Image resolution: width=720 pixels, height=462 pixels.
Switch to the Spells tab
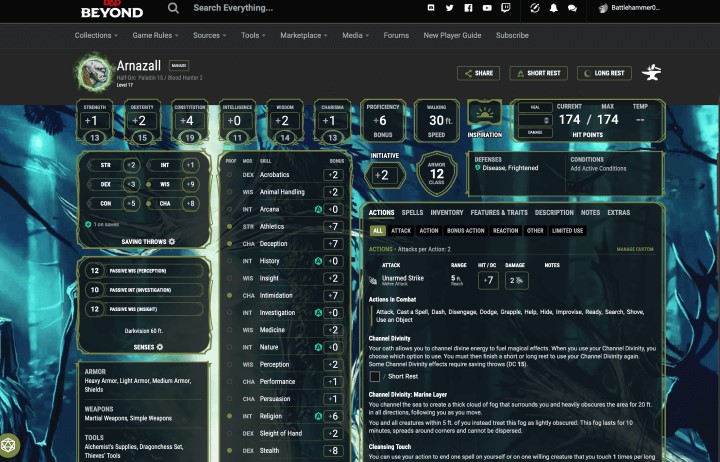pos(412,213)
